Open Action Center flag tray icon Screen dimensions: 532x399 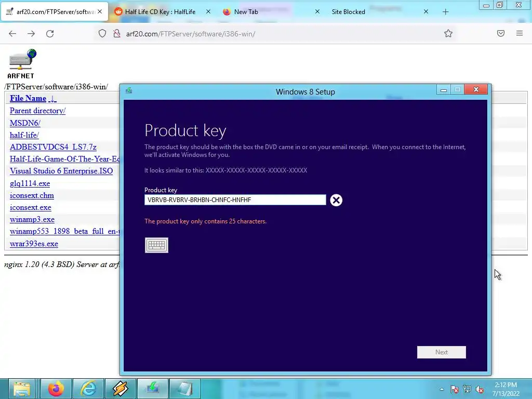point(454,389)
